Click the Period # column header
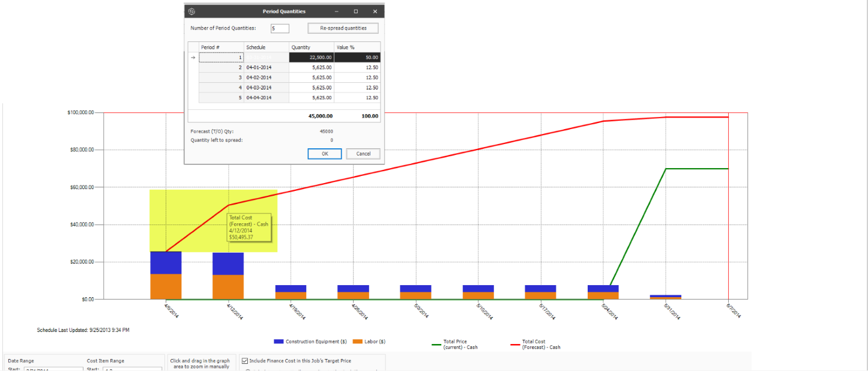 point(222,47)
